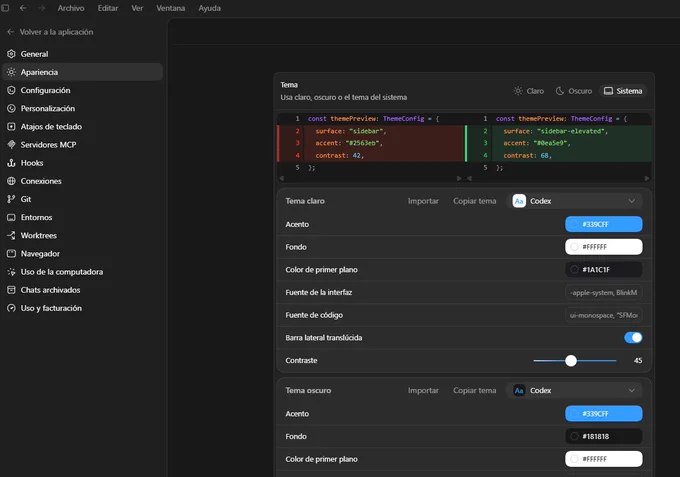The width and height of the screenshot is (680, 477).
Task: Click the Uso de la computadora icon
Action: point(11,271)
